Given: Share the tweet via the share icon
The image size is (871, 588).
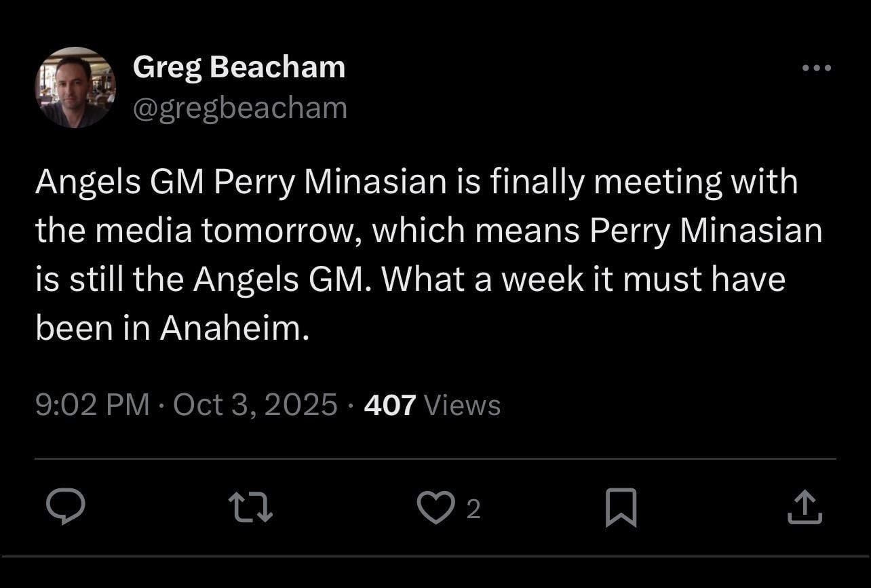Looking at the screenshot, I should tap(804, 507).
